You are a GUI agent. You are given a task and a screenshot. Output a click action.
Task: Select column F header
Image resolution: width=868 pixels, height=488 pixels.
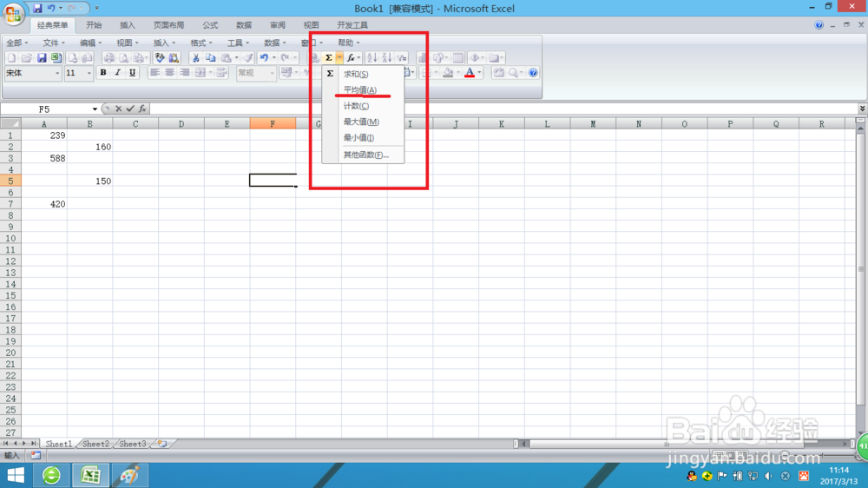pyautogui.click(x=273, y=124)
